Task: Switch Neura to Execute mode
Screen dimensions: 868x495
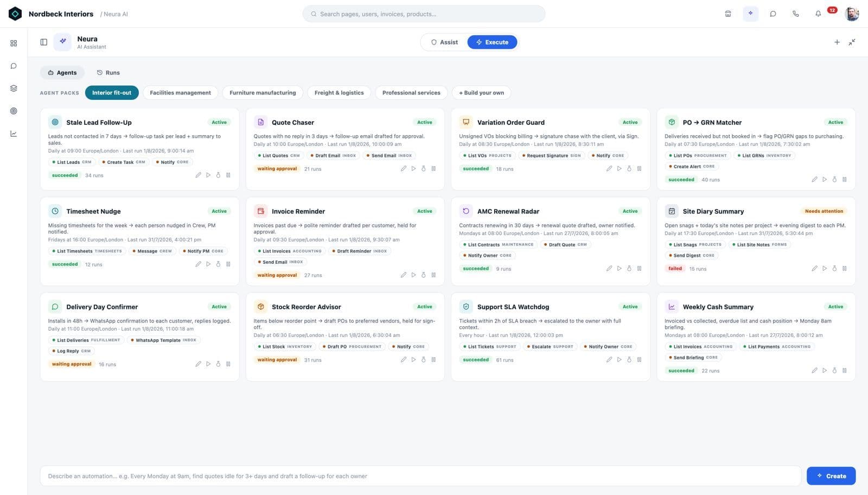Action: click(492, 42)
